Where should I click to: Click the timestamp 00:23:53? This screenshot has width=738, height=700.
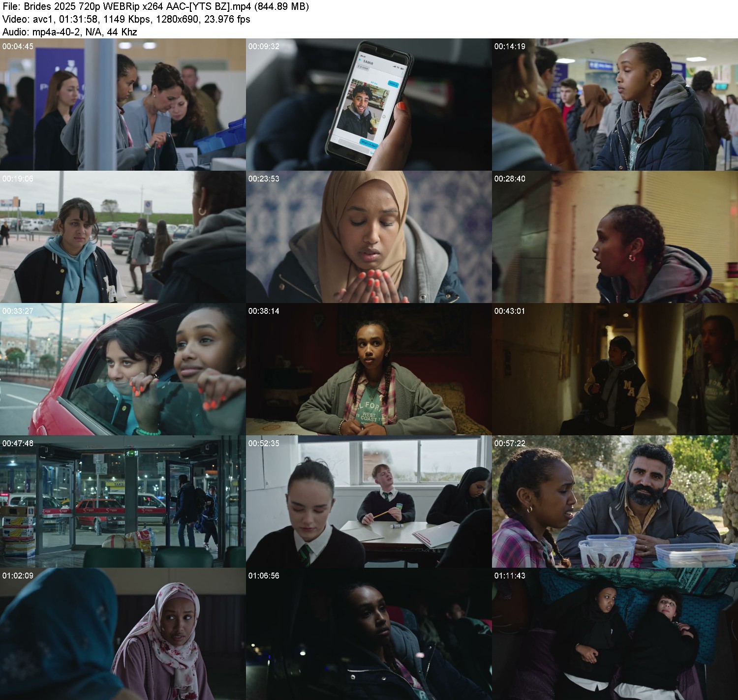(264, 179)
